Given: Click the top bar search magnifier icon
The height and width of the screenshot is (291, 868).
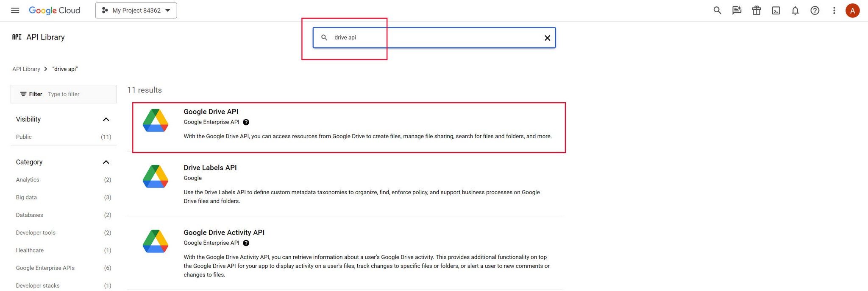Looking at the screenshot, I should click(x=717, y=10).
